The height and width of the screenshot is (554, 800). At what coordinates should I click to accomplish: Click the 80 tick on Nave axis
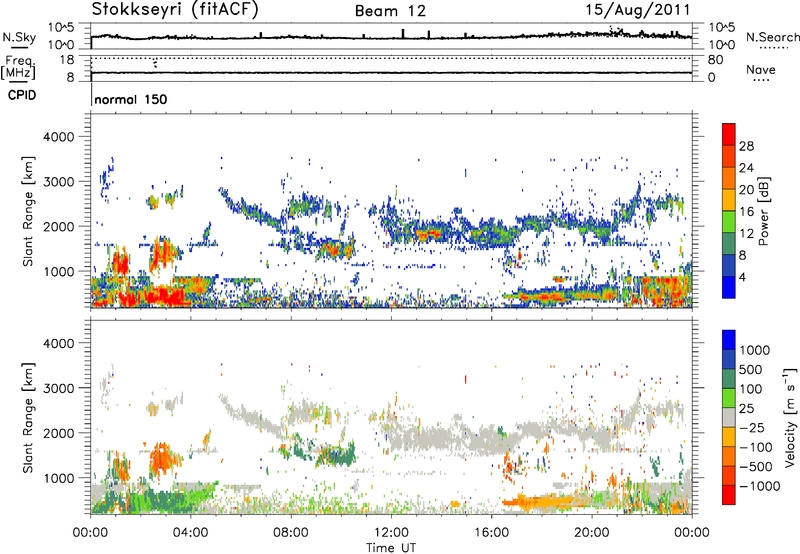coord(715,60)
